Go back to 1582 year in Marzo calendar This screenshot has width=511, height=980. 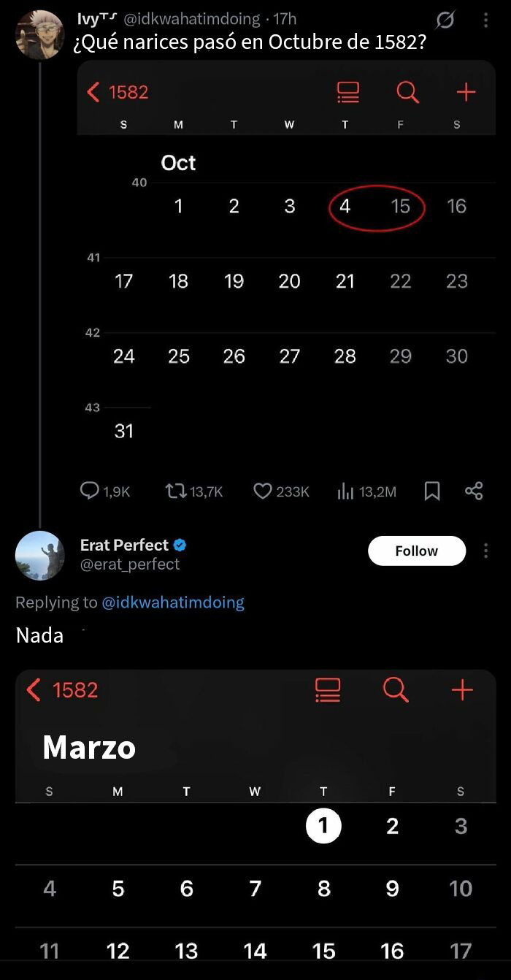coord(62,689)
